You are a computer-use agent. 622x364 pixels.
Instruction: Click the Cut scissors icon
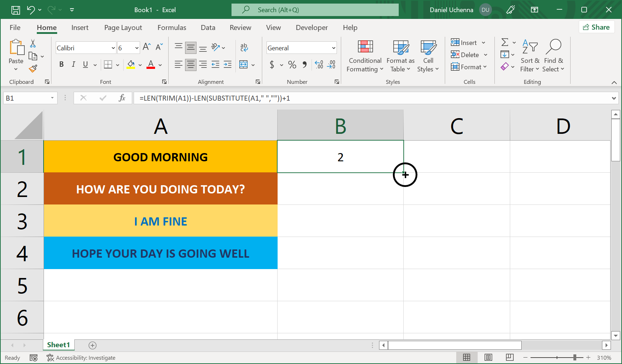point(33,44)
